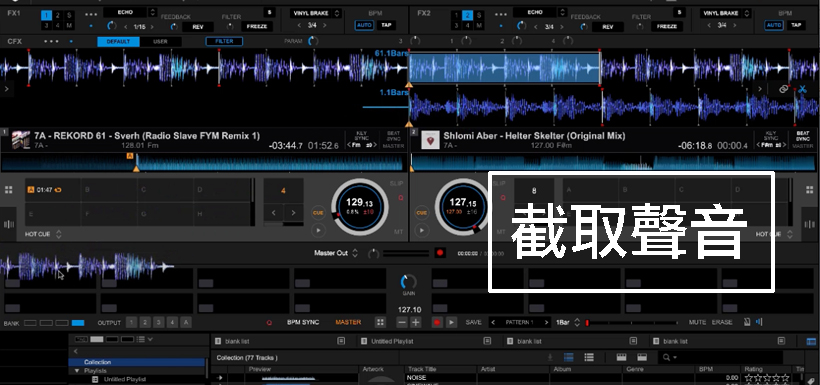The height and width of the screenshot is (385, 820).
Task: Play deck 1 with its play button
Action: click(x=317, y=230)
